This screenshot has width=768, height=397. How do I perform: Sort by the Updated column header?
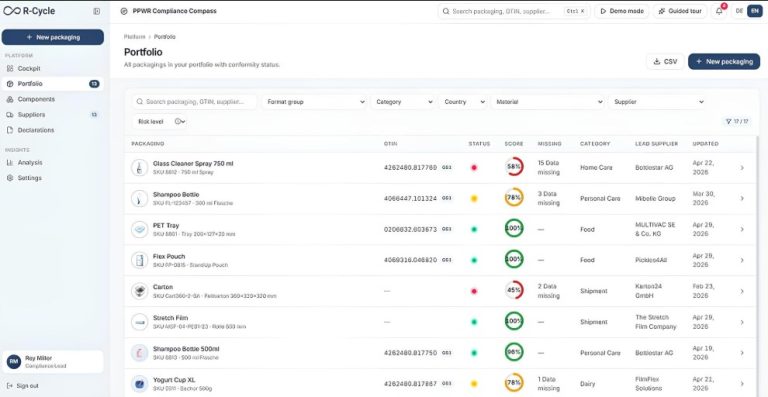705,144
